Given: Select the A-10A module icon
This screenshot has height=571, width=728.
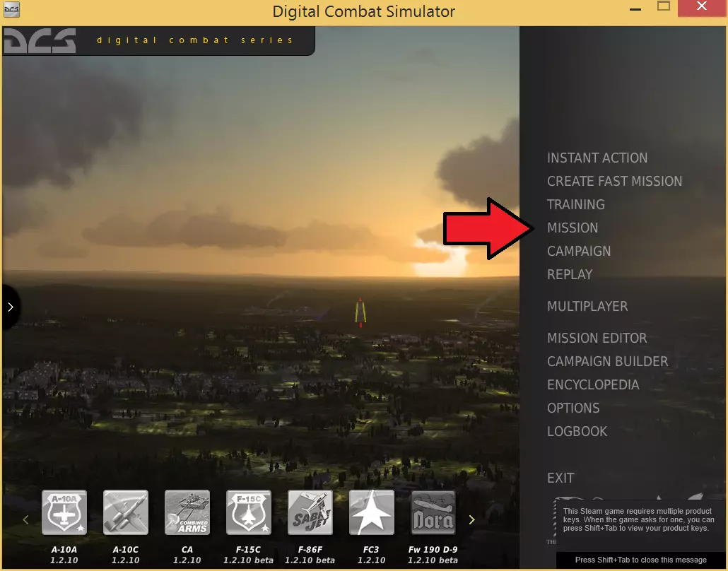Looking at the screenshot, I should [64, 512].
